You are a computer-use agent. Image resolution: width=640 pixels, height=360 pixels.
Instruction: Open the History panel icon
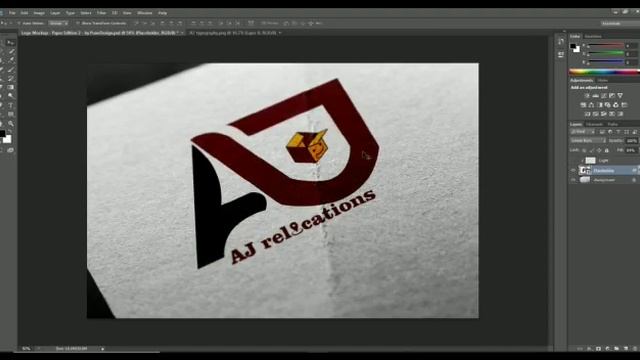pos(561,42)
